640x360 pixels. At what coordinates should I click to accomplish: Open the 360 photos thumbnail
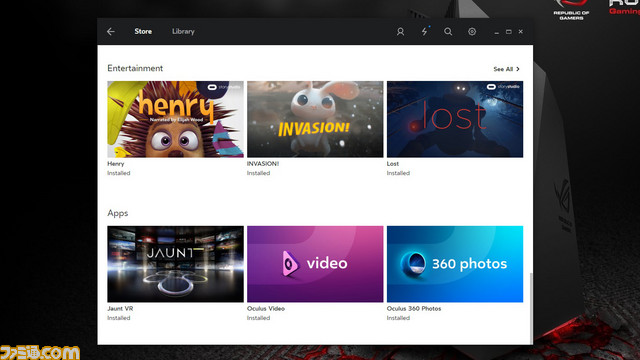[455, 264]
